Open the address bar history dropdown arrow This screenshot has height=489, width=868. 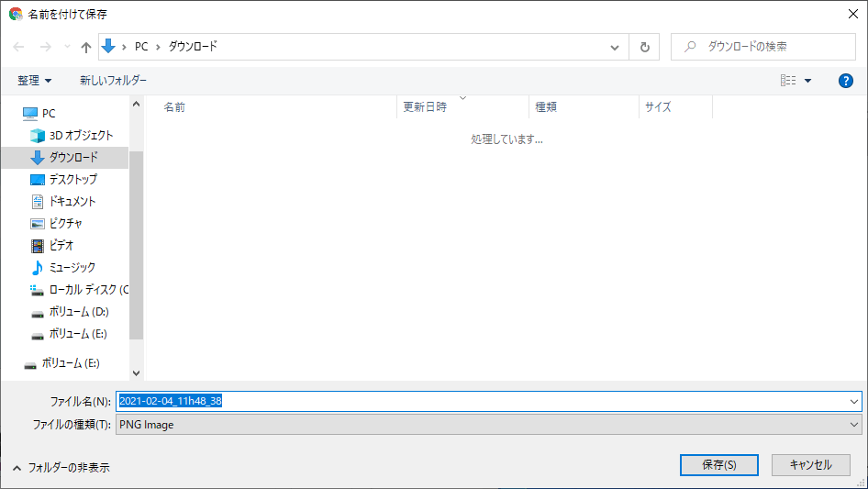[615, 47]
